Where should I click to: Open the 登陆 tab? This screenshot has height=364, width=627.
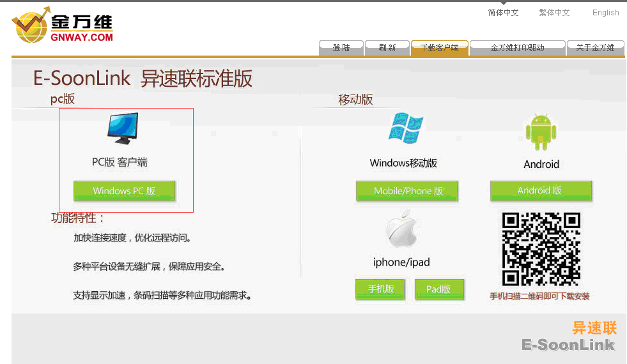(341, 48)
